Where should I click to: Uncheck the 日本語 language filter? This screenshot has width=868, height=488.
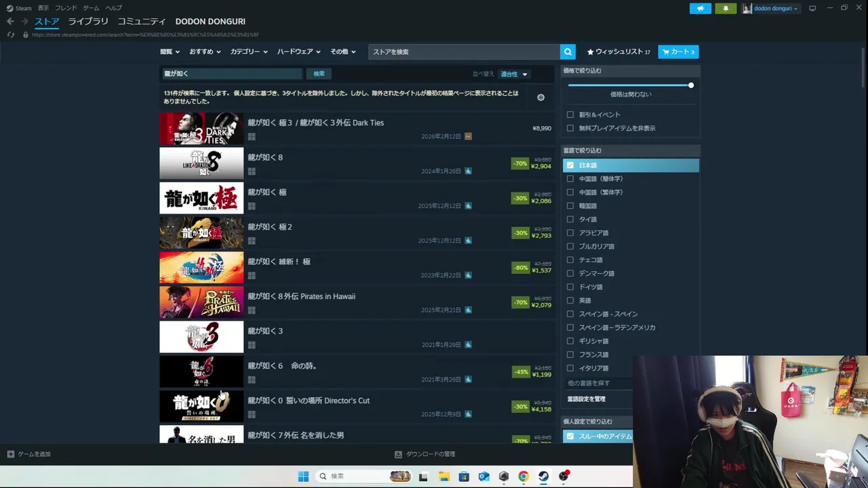click(570, 165)
